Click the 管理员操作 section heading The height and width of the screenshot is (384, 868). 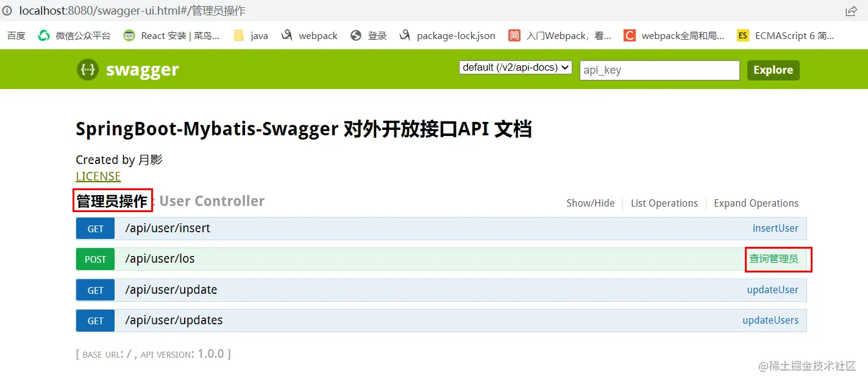112,201
